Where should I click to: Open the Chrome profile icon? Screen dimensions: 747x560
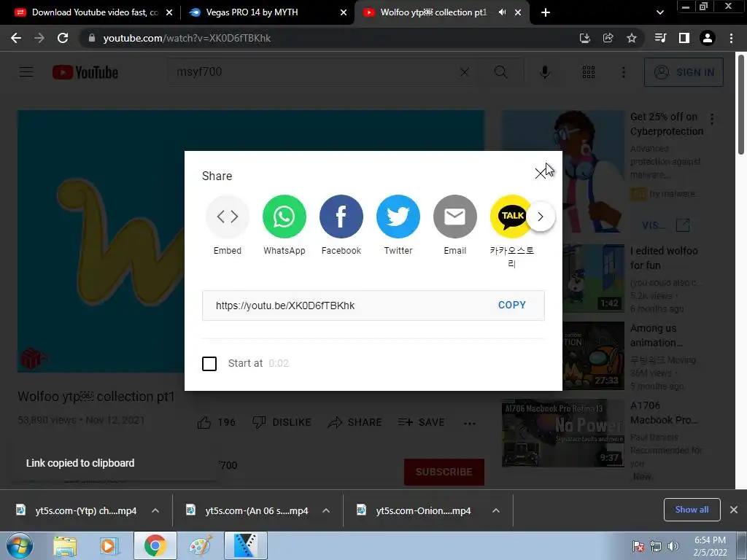708,38
